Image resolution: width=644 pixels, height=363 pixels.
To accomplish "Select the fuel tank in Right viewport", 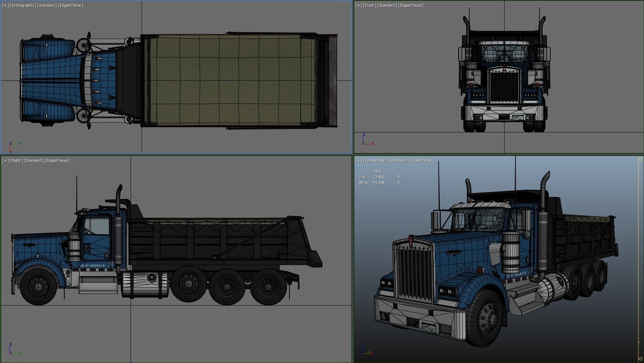I will pos(145,285).
